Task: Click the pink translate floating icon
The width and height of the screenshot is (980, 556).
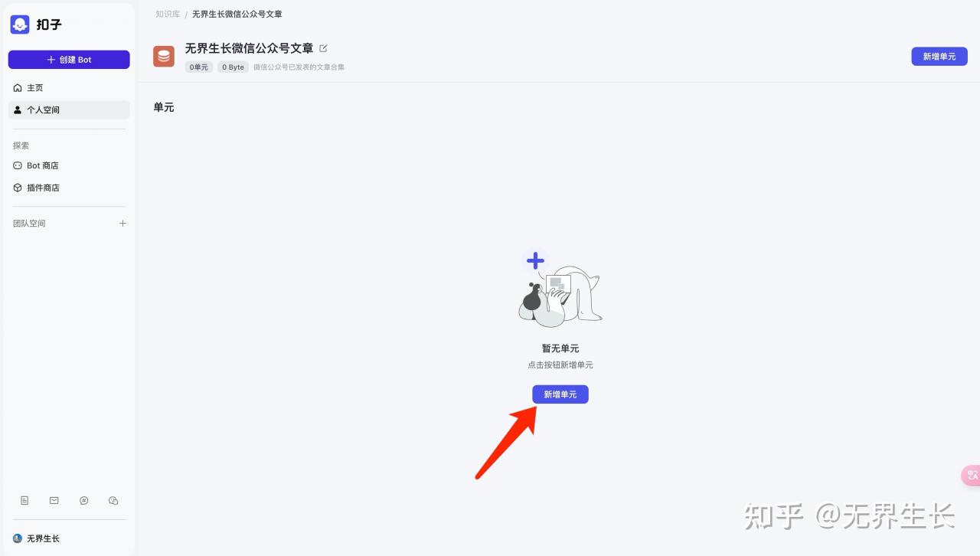Action: [972, 475]
